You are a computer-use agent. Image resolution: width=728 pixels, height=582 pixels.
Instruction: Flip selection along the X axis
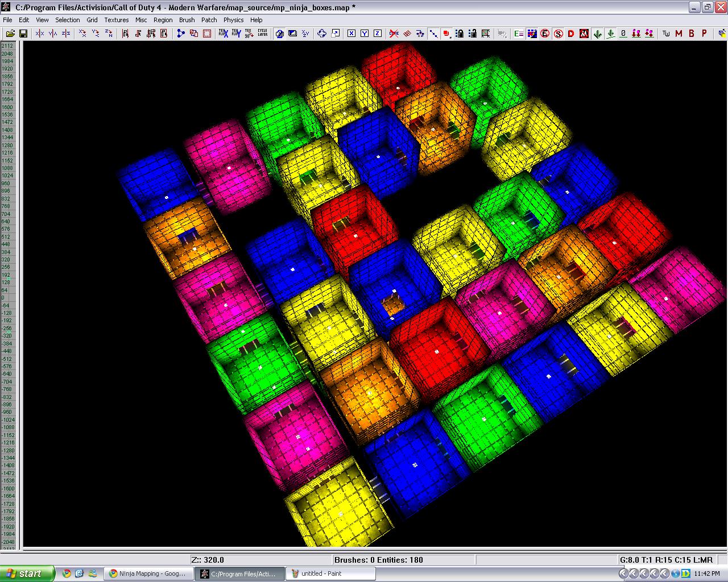tap(40, 34)
